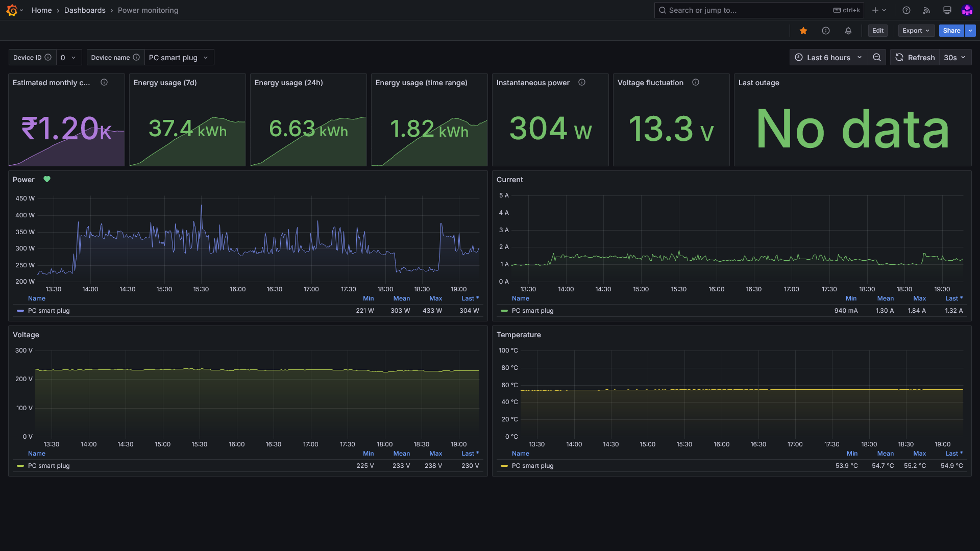Open the Last 6 hours time picker
This screenshot has height=551, width=980.
click(828, 58)
